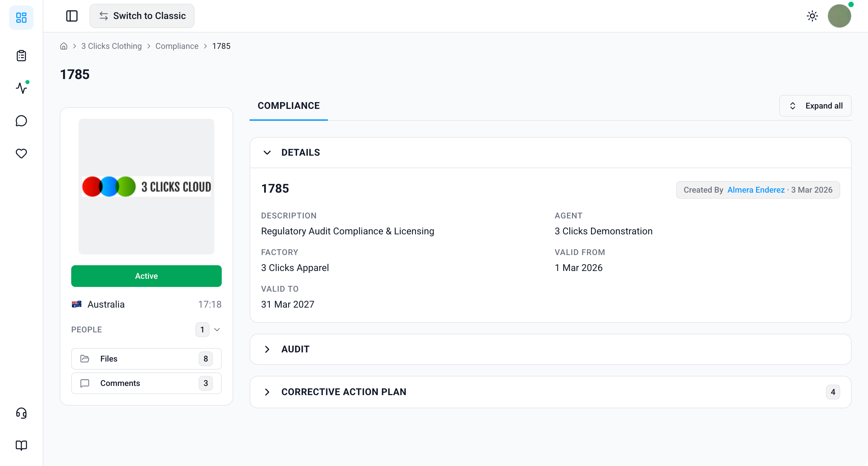Viewport: 868px width, 466px height.
Task: Click the 3 Clicks Cloud logo image
Action: click(146, 187)
